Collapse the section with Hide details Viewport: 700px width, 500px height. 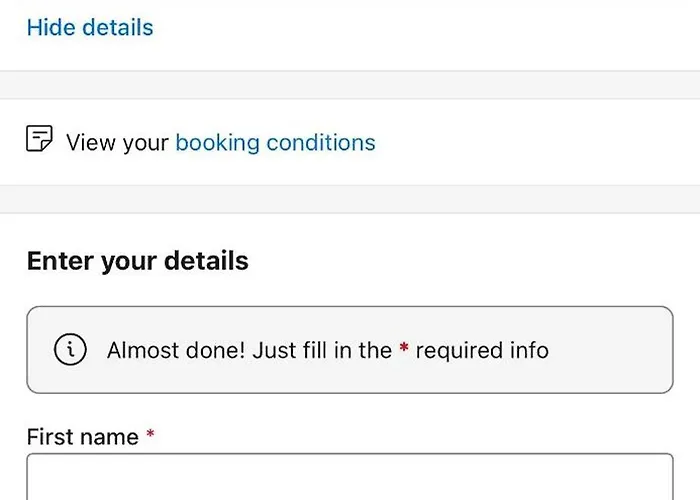tap(90, 27)
